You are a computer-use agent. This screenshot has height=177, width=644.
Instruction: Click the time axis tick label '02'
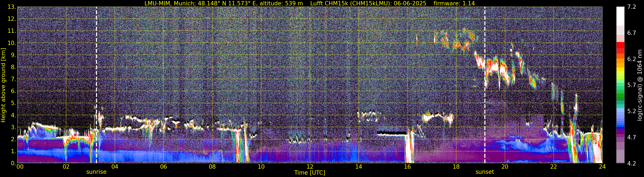[x=66, y=167]
